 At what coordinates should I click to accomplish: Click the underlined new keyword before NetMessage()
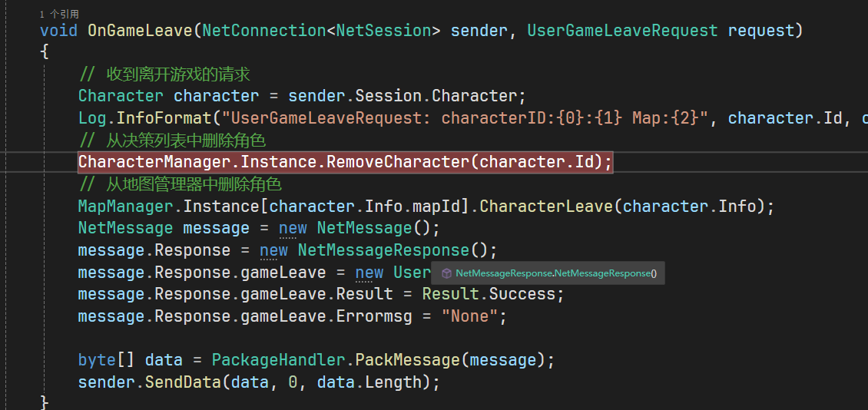point(293,228)
